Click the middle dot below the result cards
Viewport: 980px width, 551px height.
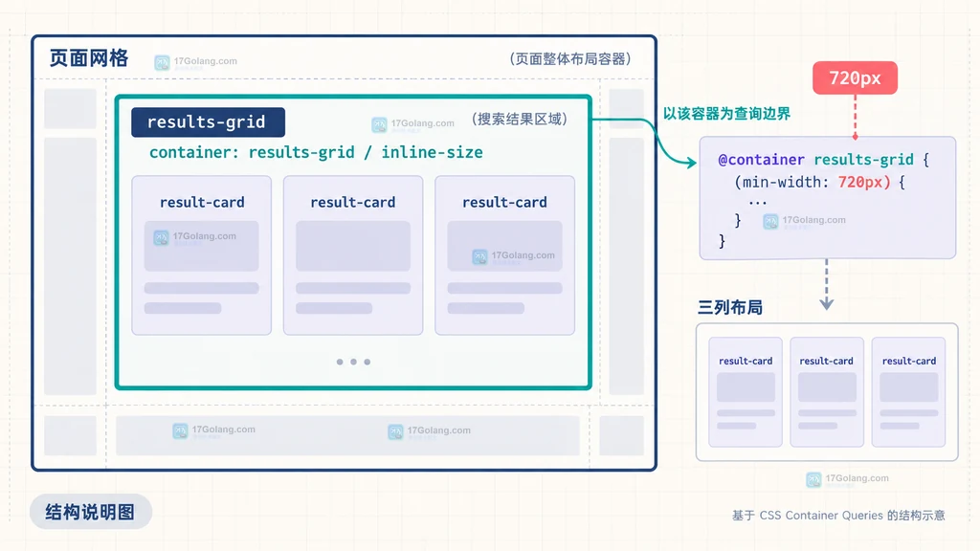tap(354, 362)
